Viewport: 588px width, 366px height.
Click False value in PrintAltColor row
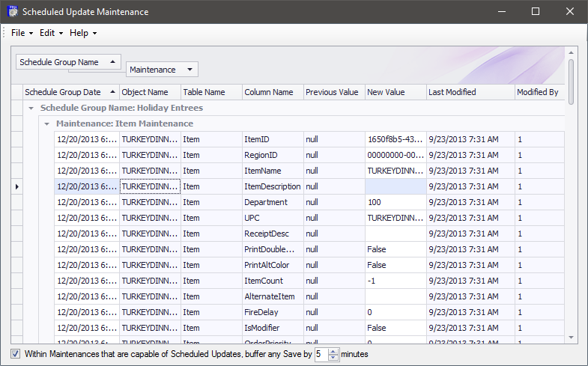tap(395, 265)
